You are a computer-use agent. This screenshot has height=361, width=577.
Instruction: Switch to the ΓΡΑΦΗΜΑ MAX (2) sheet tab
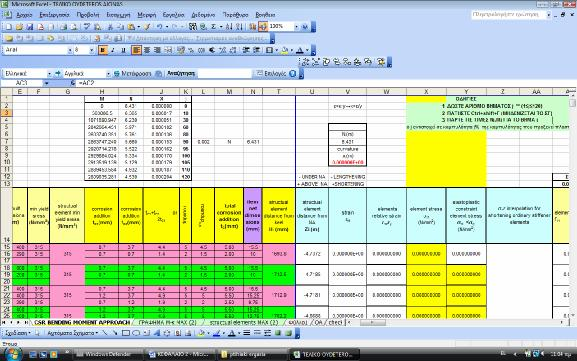pyautogui.click(x=167, y=322)
